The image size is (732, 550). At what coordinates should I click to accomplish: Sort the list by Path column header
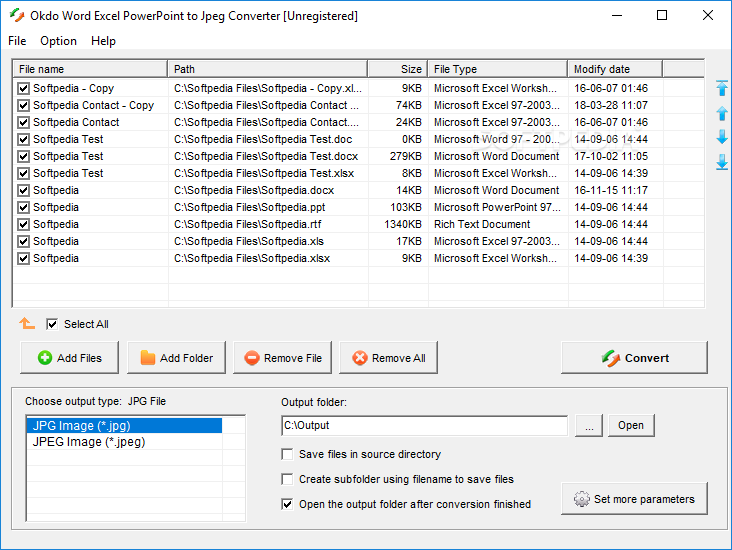[x=268, y=69]
